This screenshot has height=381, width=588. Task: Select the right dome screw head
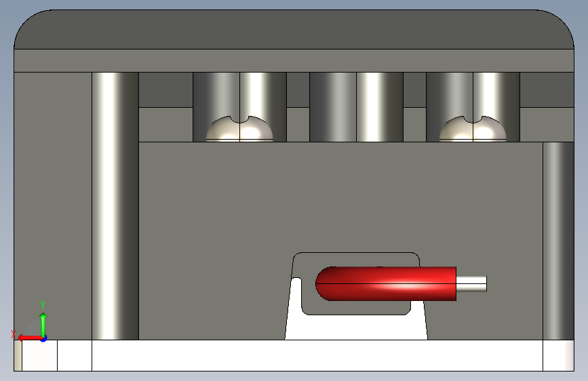click(473, 129)
